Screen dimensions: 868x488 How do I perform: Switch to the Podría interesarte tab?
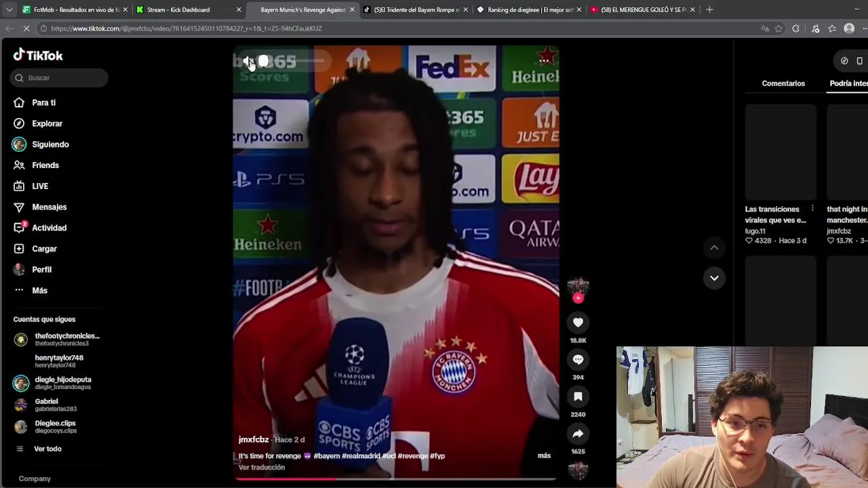(x=848, y=83)
